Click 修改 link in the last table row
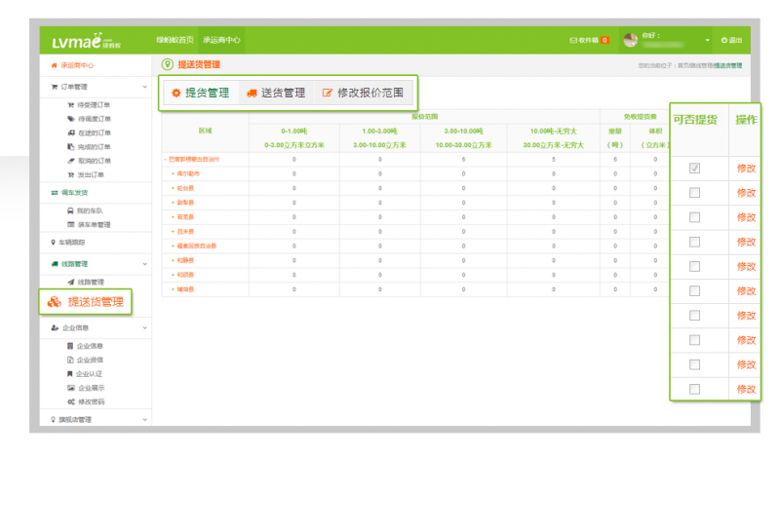The height and width of the screenshot is (532, 780). (746, 390)
